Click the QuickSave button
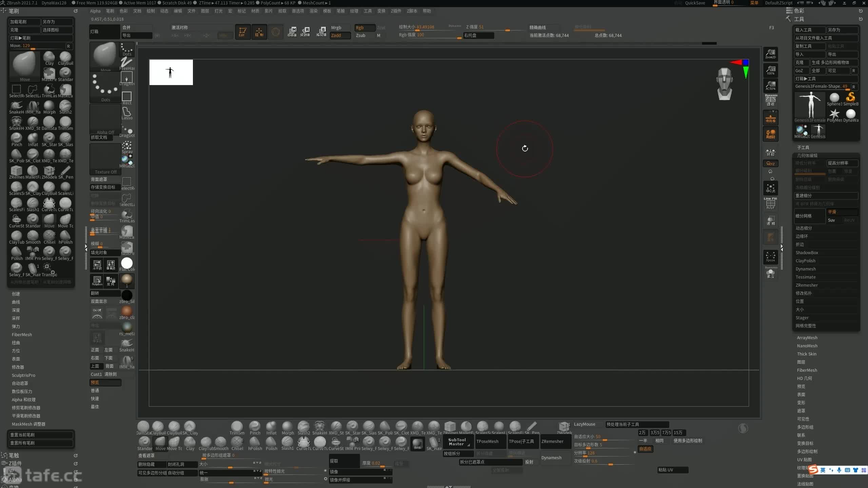868x488 pixels. tap(695, 3)
